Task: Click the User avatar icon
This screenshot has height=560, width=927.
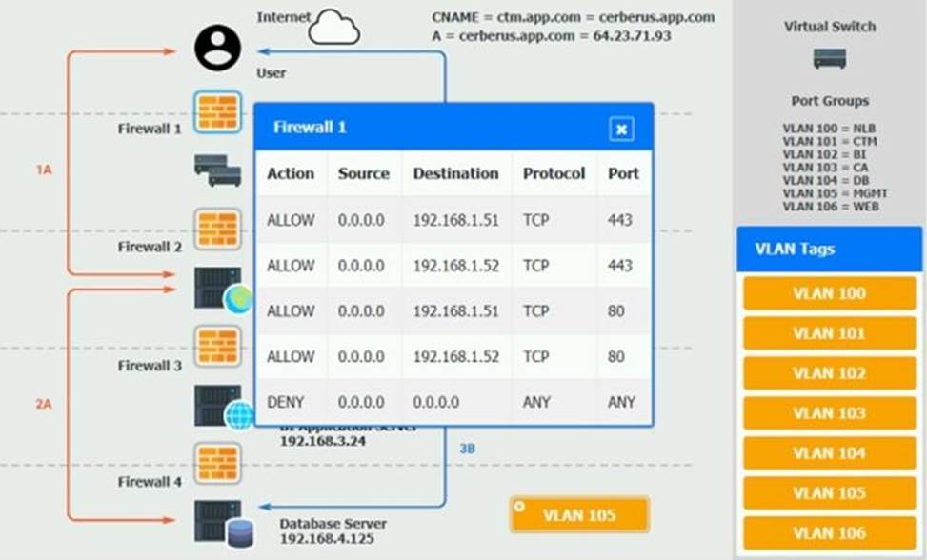Action: pyautogui.click(x=217, y=48)
